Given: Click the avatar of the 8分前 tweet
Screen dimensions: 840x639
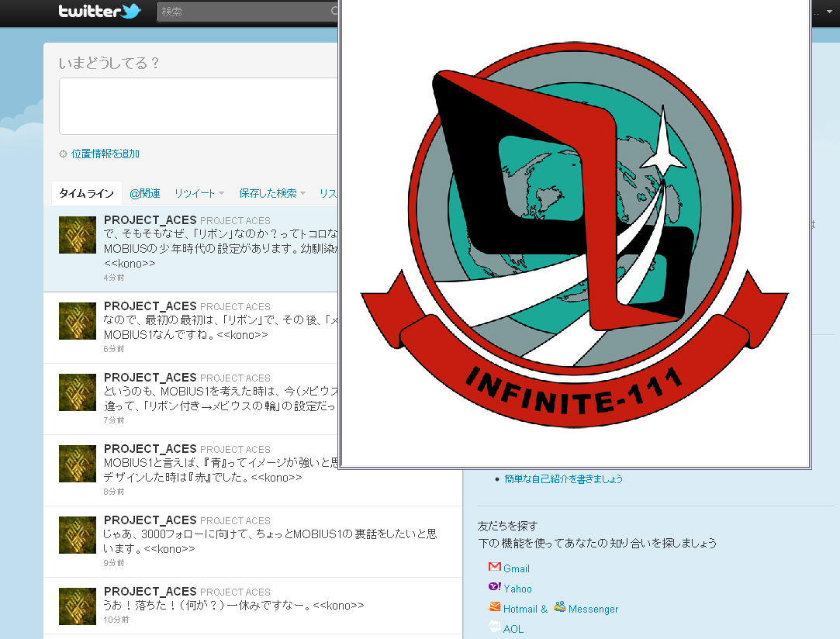Looking at the screenshot, I should pyautogui.click(x=77, y=464).
